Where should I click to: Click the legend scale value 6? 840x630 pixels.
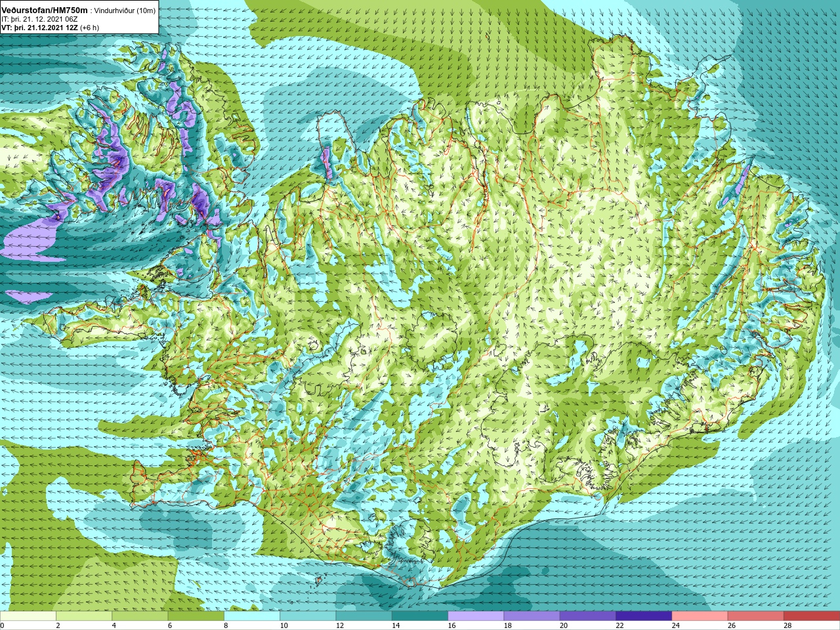coord(170,625)
